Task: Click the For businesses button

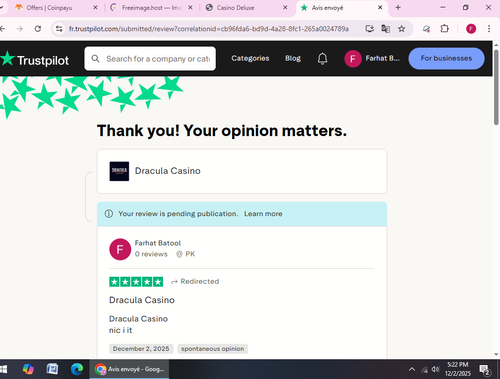Action: point(446,58)
